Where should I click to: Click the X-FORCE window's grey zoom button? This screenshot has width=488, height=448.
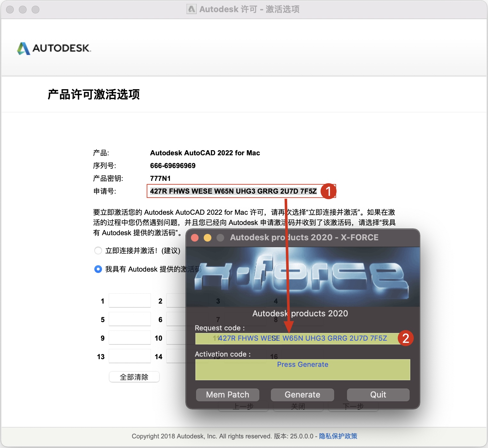(x=220, y=238)
